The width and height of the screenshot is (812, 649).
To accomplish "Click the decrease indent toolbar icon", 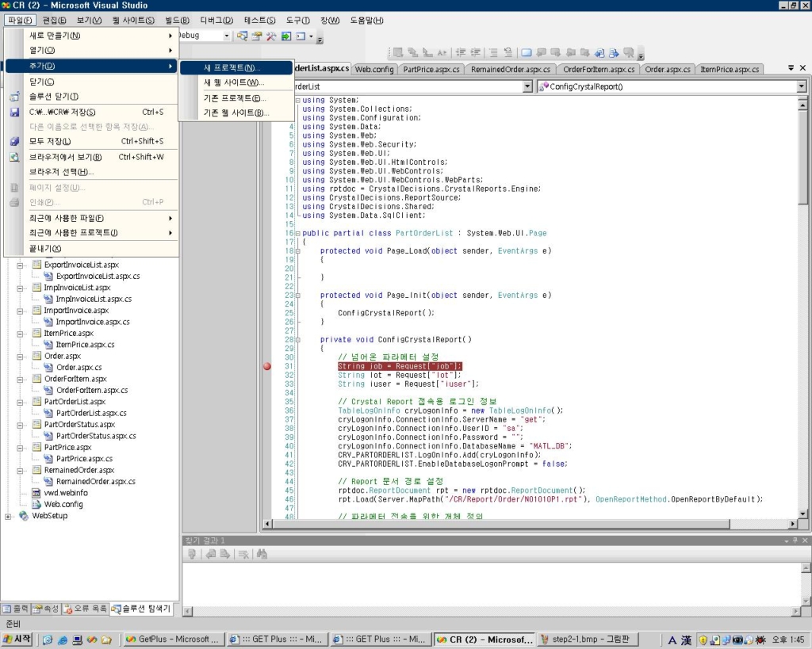I will coord(461,52).
